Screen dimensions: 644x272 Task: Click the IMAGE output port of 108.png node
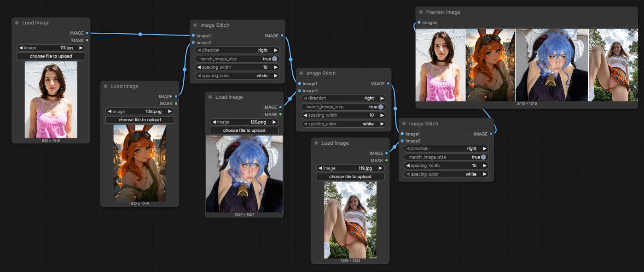176,97
